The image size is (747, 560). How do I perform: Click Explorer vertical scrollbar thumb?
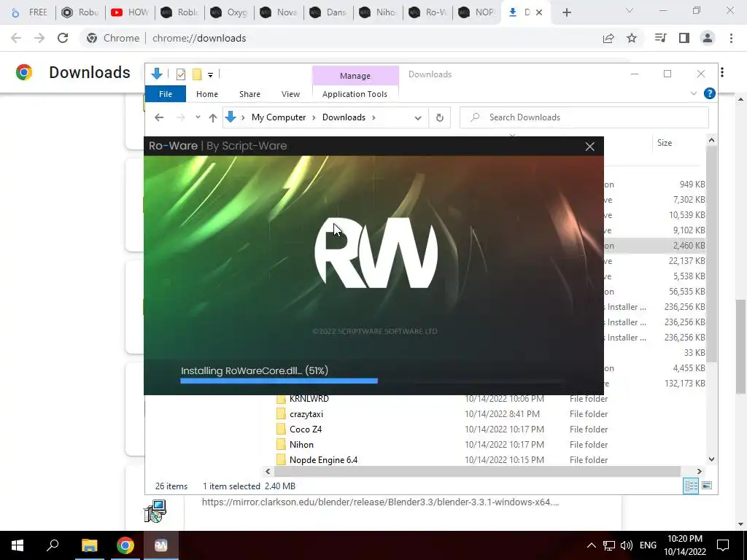click(711, 254)
